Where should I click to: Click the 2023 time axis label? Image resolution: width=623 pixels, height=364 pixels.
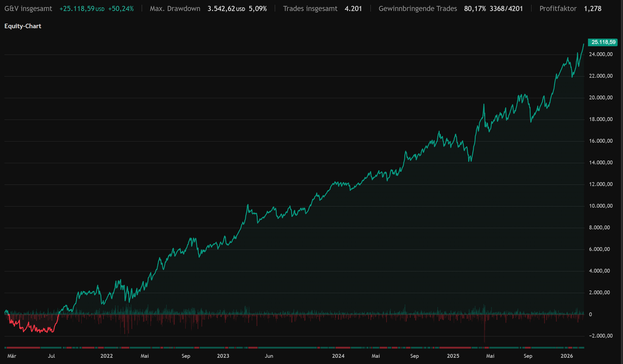(223, 356)
